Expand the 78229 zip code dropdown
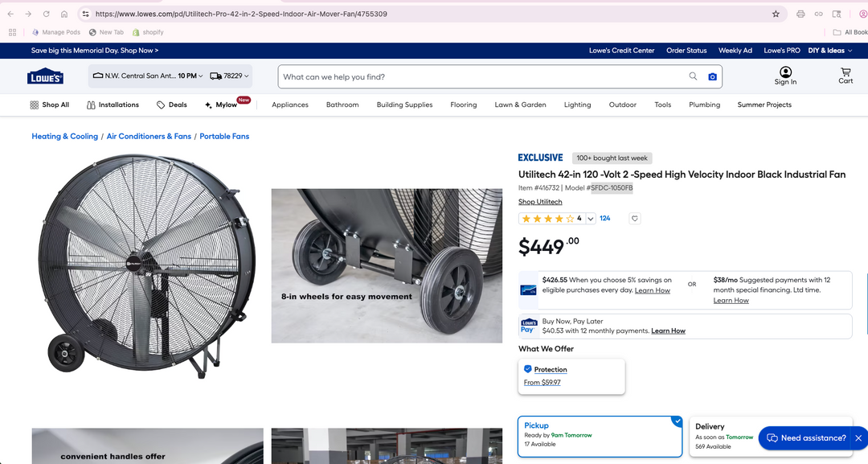 click(x=229, y=76)
